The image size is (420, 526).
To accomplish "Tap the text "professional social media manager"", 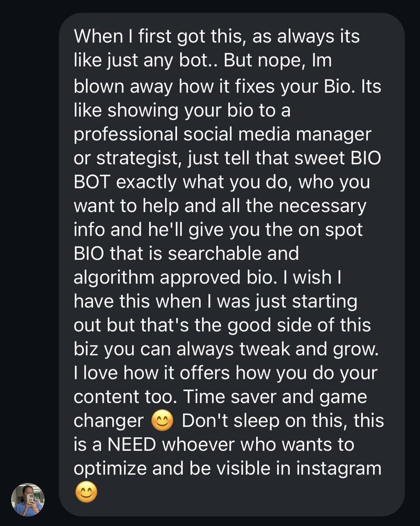I will (222, 133).
